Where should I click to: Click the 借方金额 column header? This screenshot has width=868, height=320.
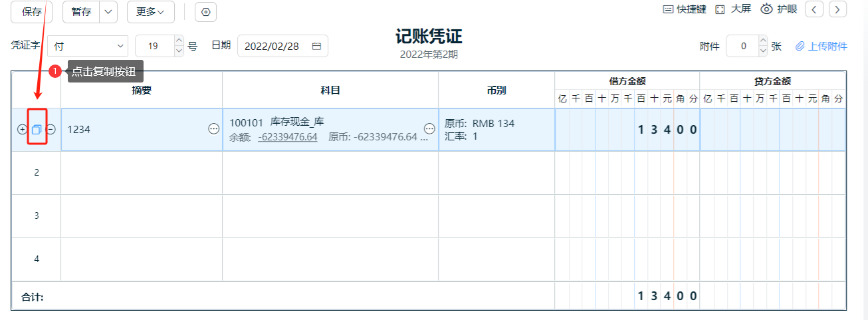(627, 81)
